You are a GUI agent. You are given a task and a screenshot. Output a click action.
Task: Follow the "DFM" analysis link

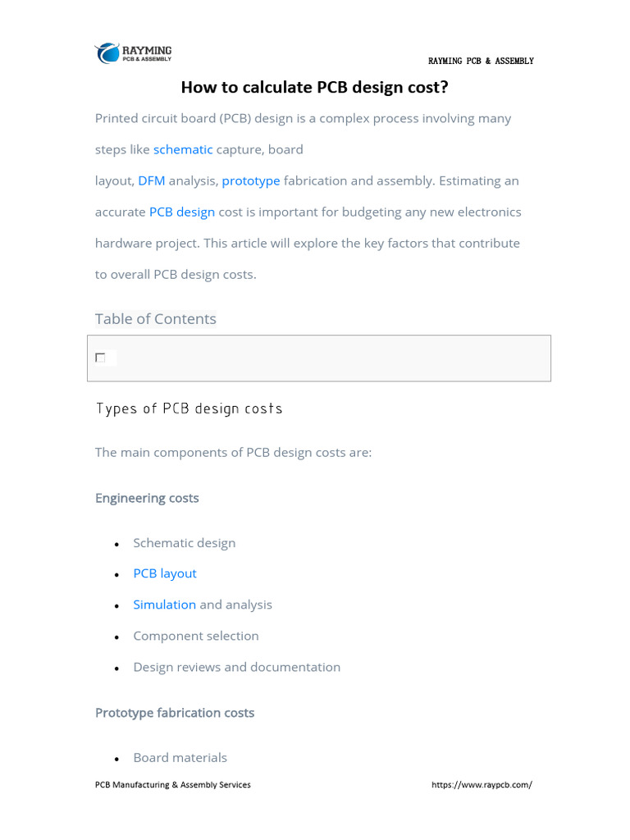[152, 180]
